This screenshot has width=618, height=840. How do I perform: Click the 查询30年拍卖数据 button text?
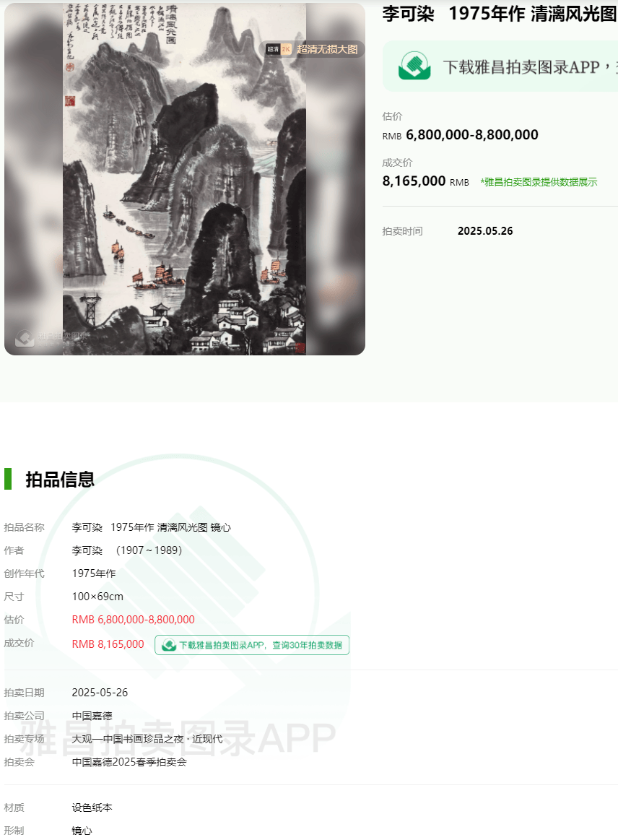260,645
